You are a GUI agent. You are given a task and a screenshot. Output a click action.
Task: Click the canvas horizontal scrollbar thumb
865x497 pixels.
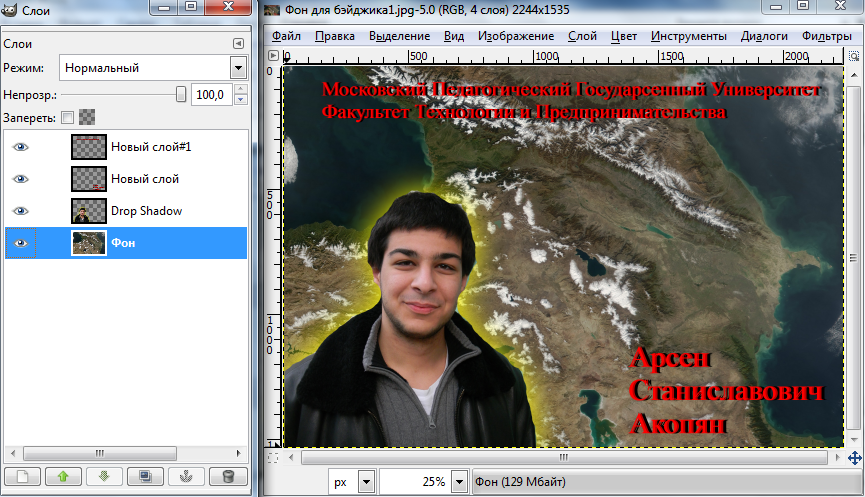click(x=564, y=457)
